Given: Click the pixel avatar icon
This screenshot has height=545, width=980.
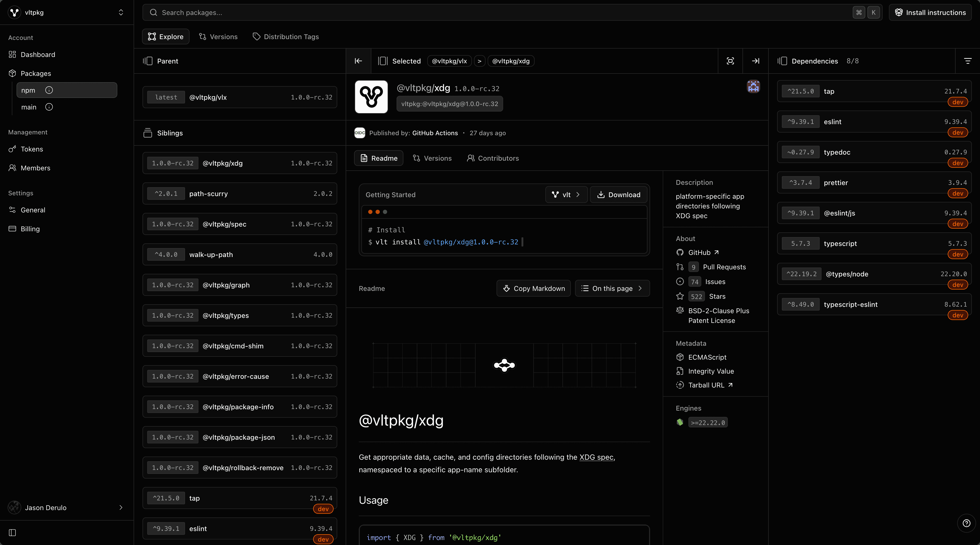Looking at the screenshot, I should 753,86.
